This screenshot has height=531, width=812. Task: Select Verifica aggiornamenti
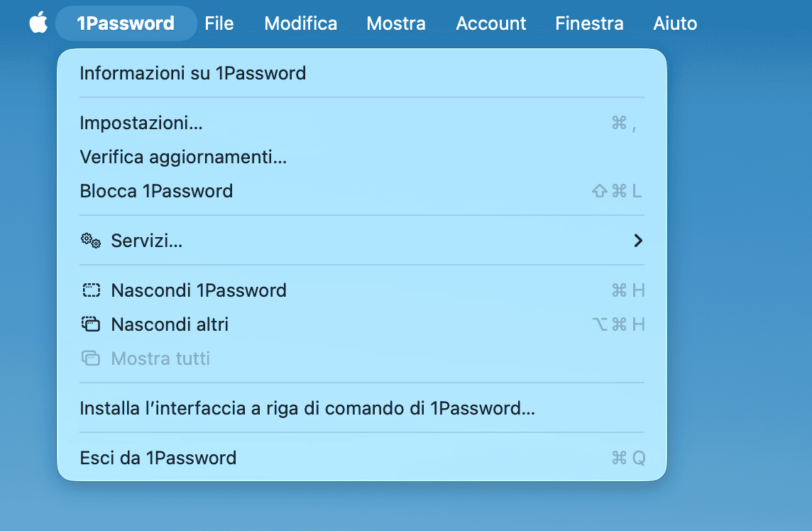[183, 157]
